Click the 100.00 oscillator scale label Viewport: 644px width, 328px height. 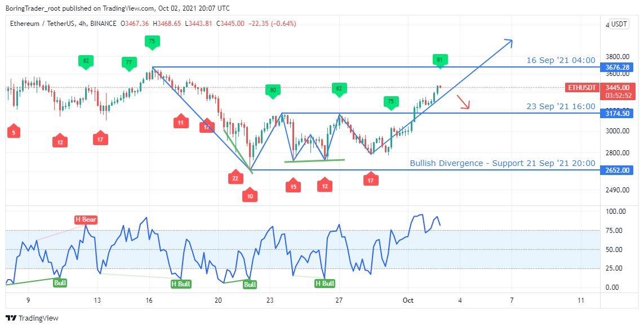(x=616, y=212)
